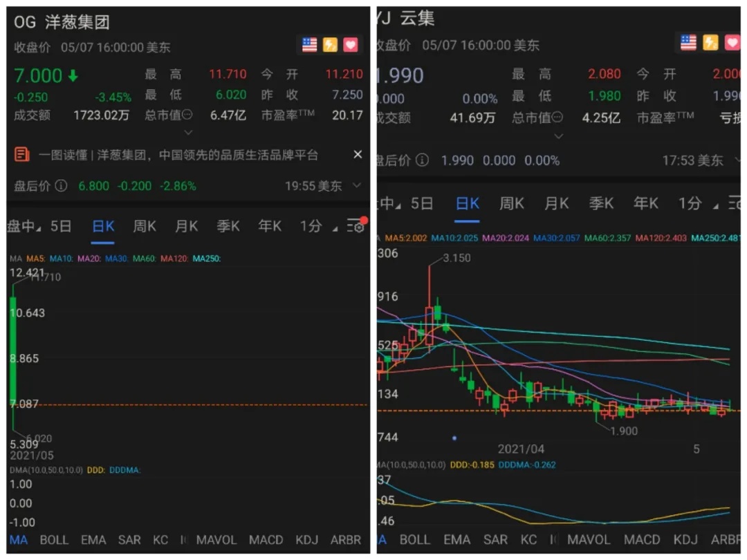The width and height of the screenshot is (747, 560).
Task: Tap OG price 7.000
Action: [x=38, y=76]
